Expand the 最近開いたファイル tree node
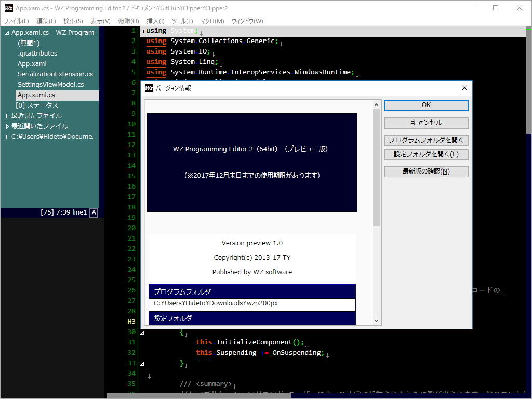 point(7,126)
